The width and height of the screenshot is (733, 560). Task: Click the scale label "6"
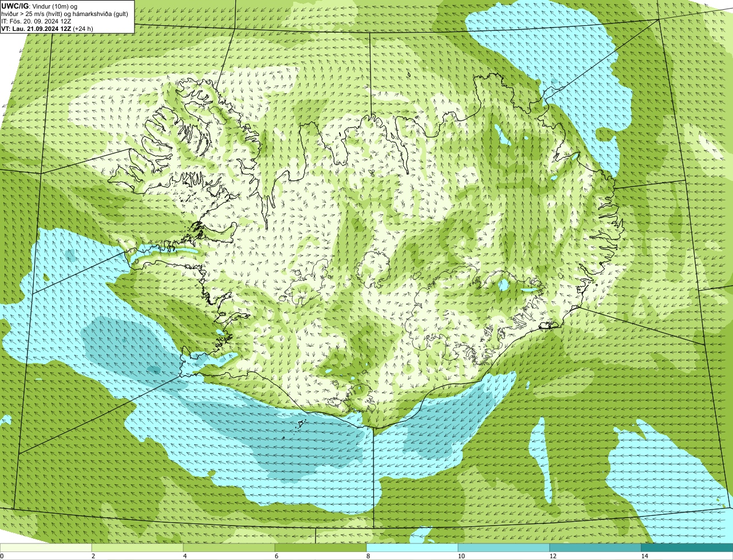276,556
